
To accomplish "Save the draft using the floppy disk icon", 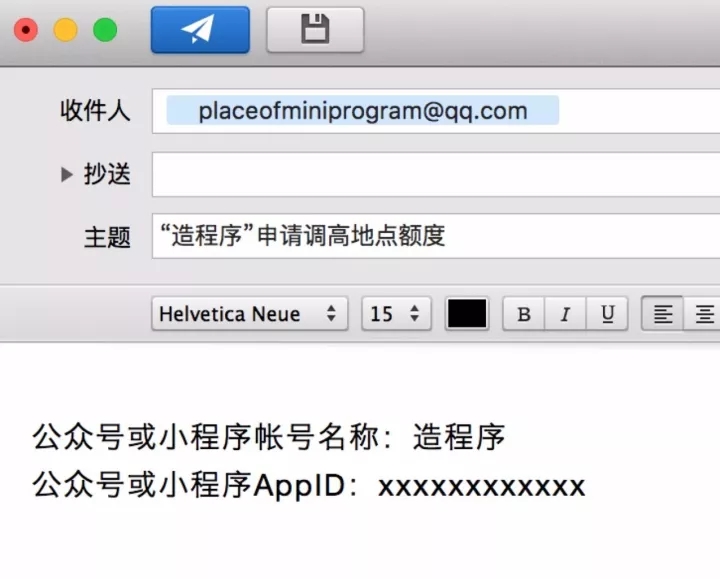I will 315,30.
